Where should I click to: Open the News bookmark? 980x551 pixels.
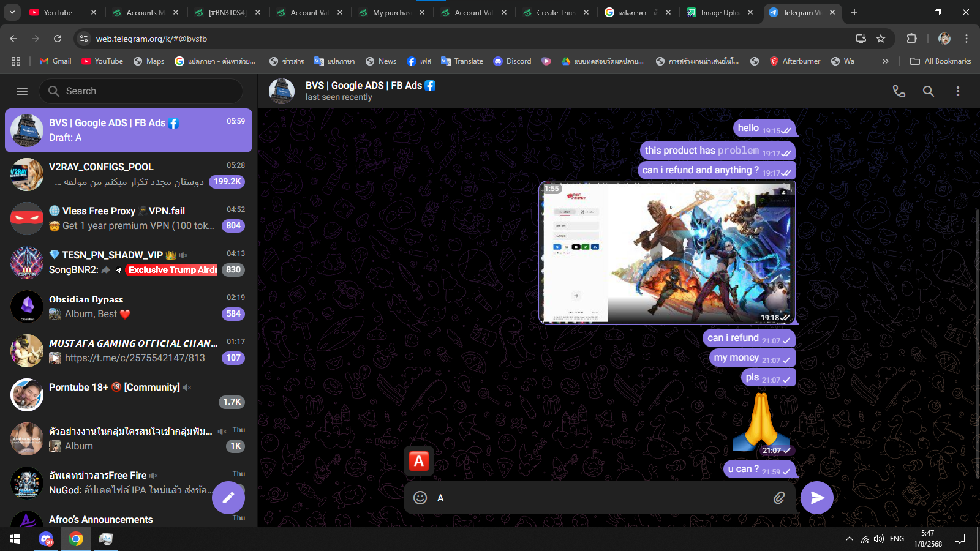[x=381, y=61]
